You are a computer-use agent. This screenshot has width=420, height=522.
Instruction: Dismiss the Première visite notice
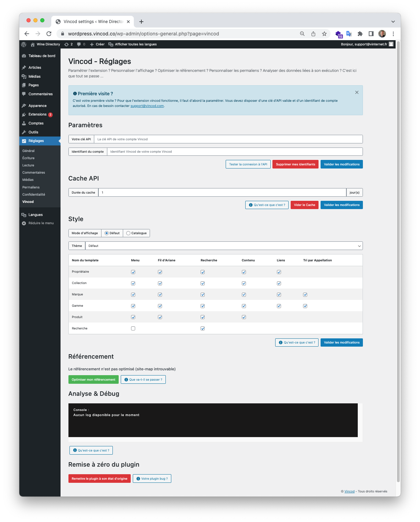coord(357,93)
